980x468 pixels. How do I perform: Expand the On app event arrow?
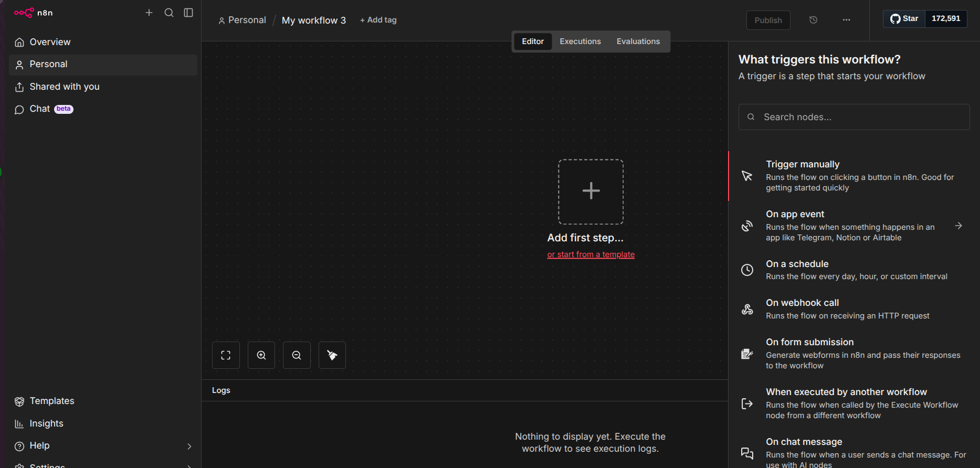(958, 226)
